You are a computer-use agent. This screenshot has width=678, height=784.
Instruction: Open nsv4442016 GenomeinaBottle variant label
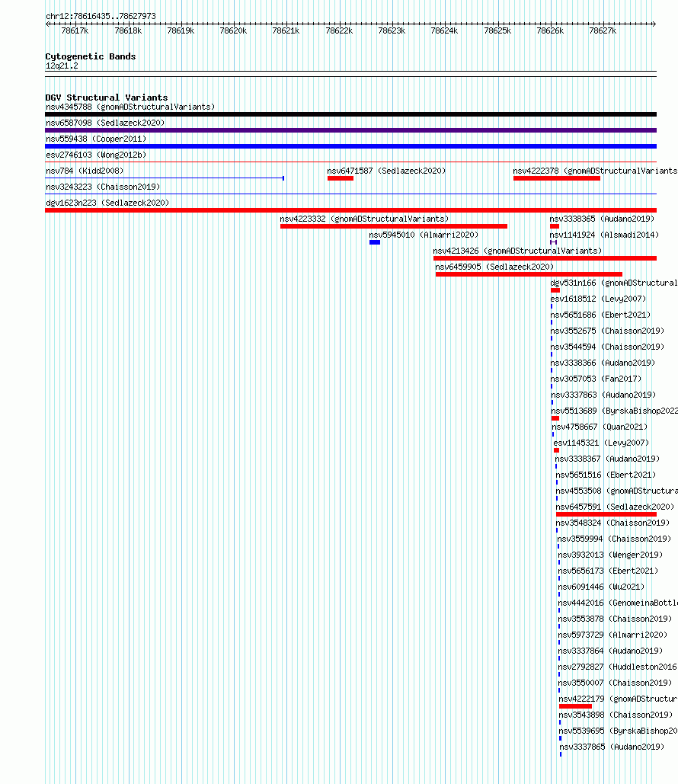click(618, 603)
